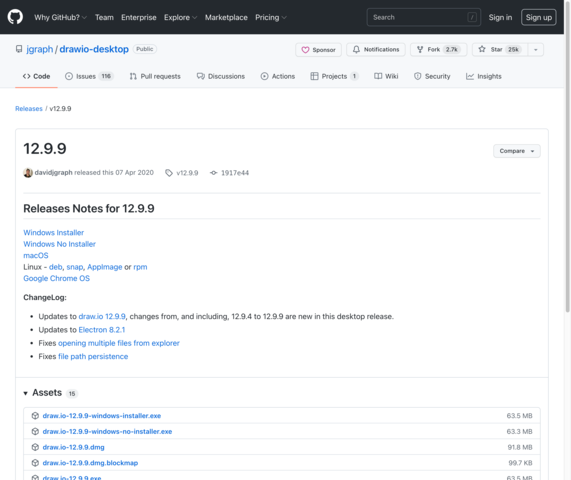Image resolution: width=571 pixels, height=480 pixels.
Task: Open the Electron 8.2.1 link
Action: [102, 330]
